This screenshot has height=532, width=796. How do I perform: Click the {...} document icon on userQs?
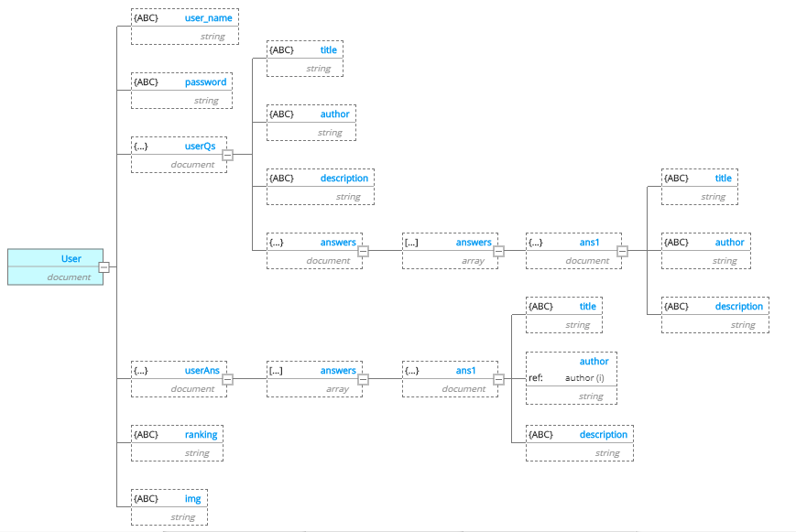[141, 147]
